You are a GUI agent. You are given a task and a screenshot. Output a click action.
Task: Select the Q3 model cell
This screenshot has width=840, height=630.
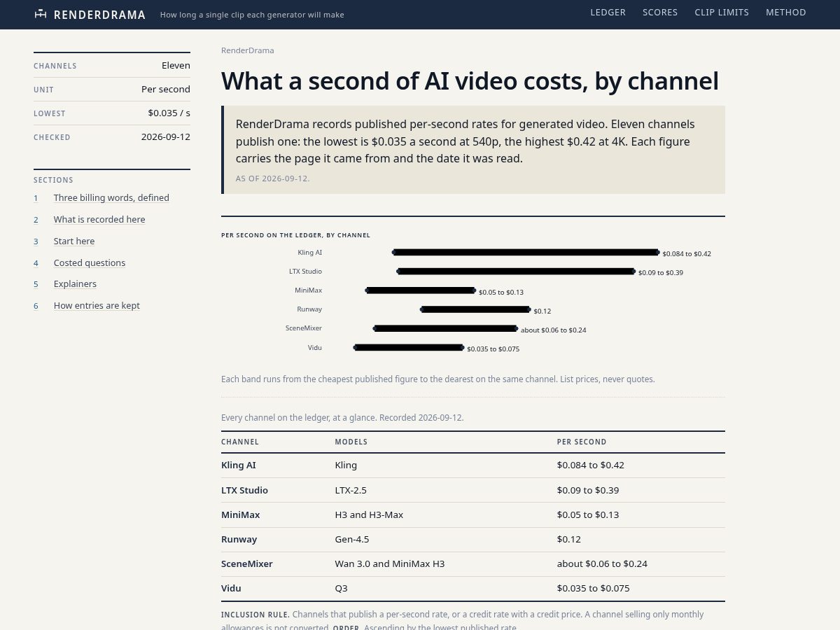[342, 589]
